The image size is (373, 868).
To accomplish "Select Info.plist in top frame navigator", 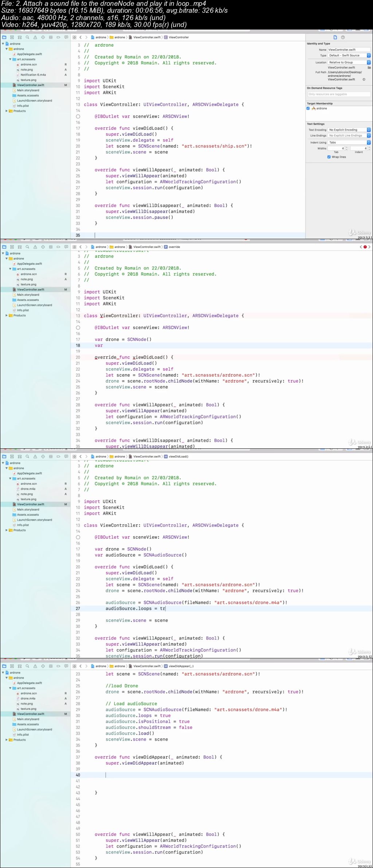I will (23, 106).
